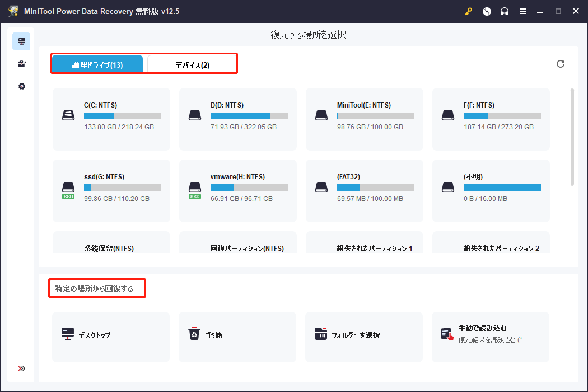
Task: Click the vmware H drive usage bar
Action: [249, 188]
